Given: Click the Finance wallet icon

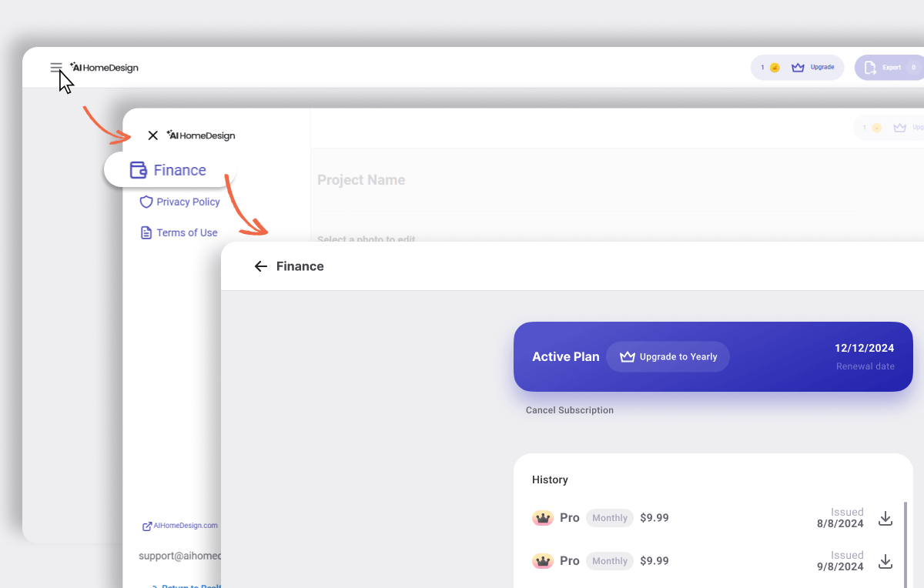Looking at the screenshot, I should [139, 170].
